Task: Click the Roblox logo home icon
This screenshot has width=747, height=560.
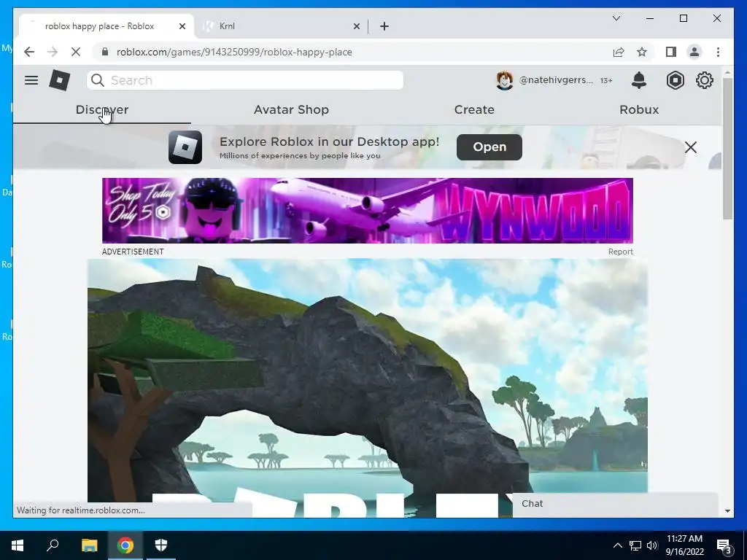Action: (60, 80)
